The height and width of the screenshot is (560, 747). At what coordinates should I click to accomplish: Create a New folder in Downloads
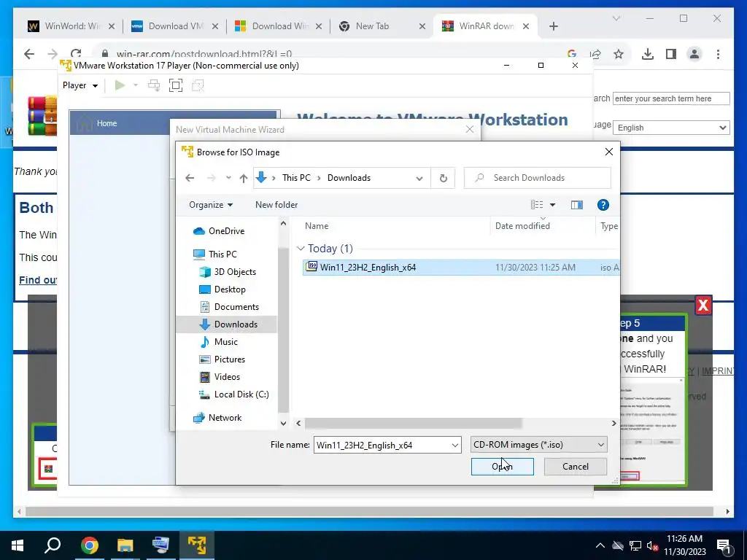[276, 205]
